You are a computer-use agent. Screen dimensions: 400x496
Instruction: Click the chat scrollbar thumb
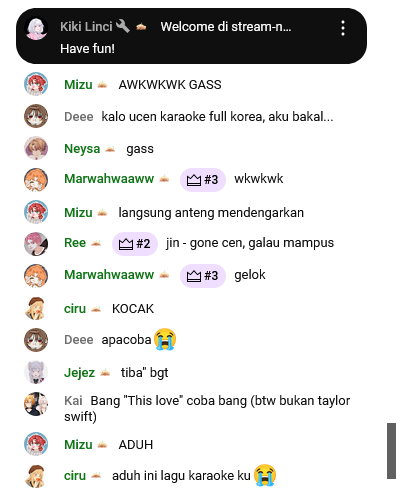coord(391,451)
